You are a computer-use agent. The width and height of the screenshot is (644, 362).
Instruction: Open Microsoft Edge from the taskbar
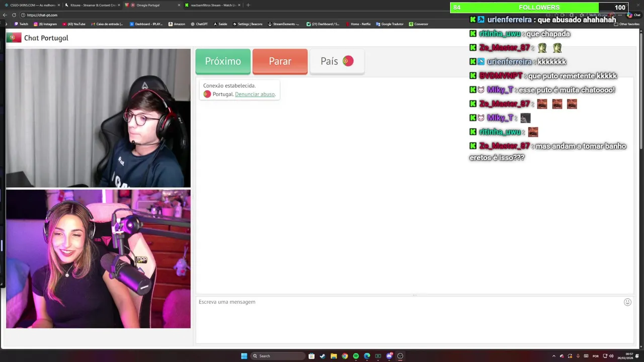click(x=367, y=356)
